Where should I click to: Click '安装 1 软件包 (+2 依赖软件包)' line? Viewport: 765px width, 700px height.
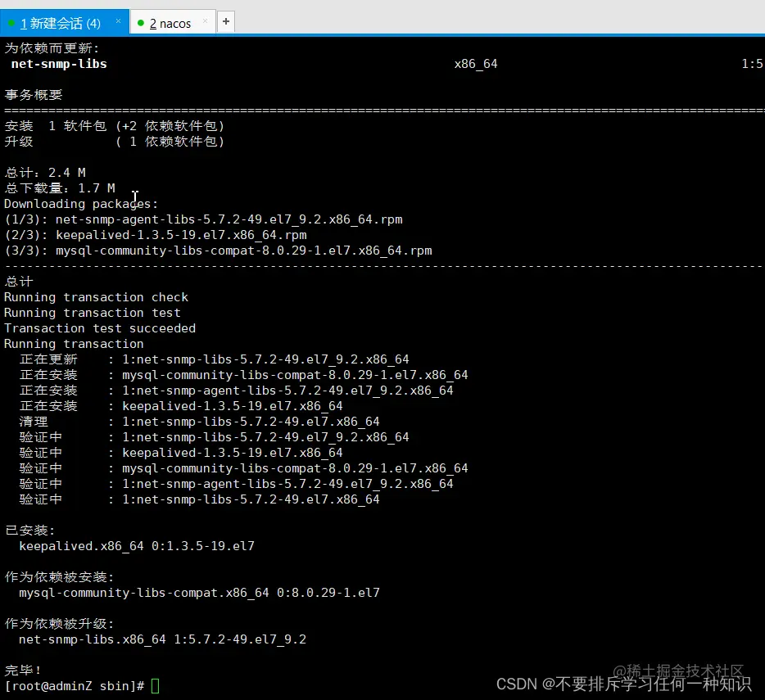(115, 126)
